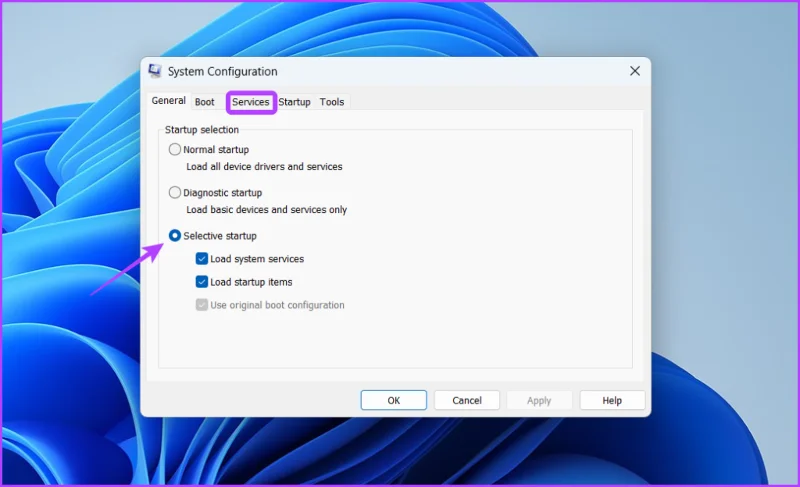The width and height of the screenshot is (800, 487).
Task: Choose the Diagnostic startup option
Action: point(174,192)
